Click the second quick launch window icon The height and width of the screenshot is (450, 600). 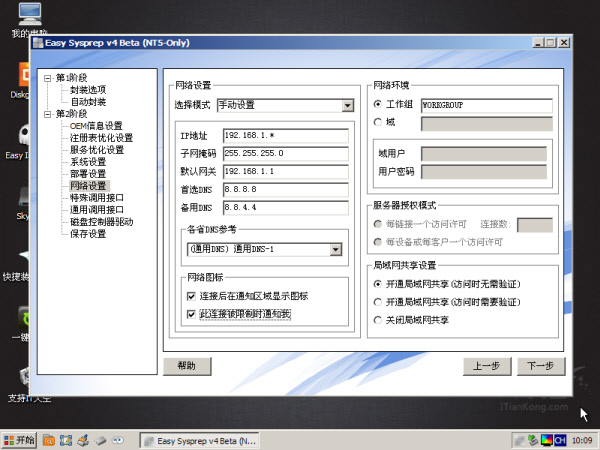(66, 440)
